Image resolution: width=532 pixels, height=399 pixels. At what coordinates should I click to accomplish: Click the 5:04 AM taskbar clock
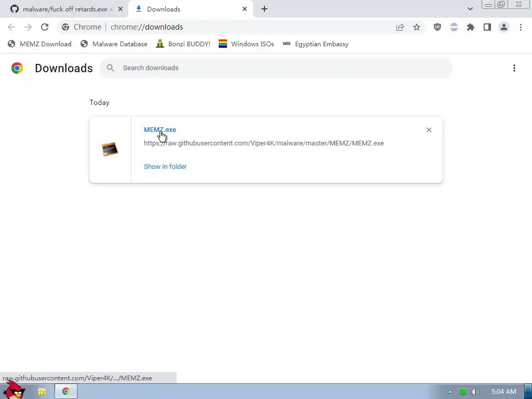tap(504, 392)
